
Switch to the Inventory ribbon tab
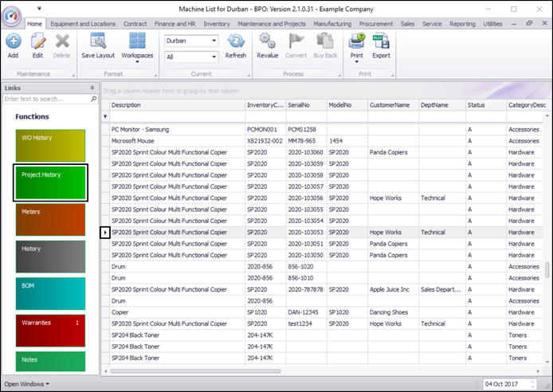[x=217, y=24]
